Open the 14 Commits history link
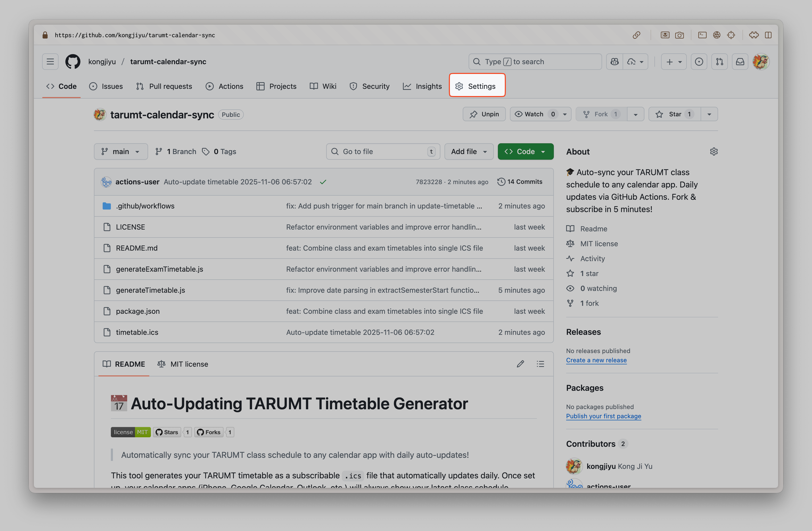Viewport: 812px width, 531px height. [x=520, y=182]
